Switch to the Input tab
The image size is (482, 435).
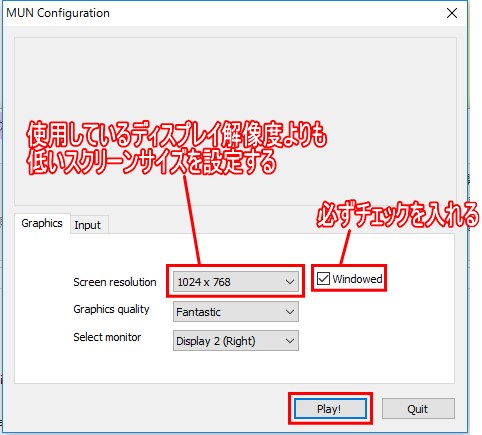pos(88,225)
